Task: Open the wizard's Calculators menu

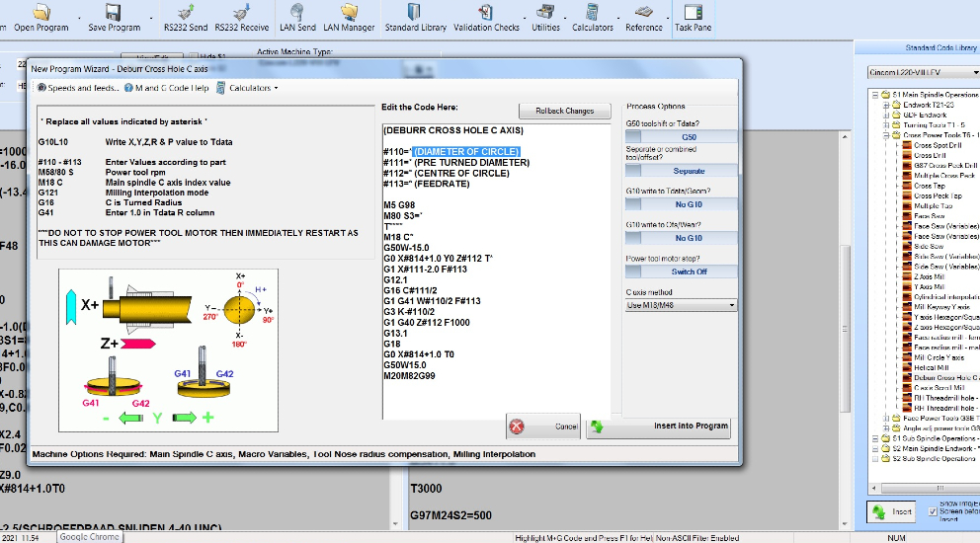Action: tap(253, 88)
